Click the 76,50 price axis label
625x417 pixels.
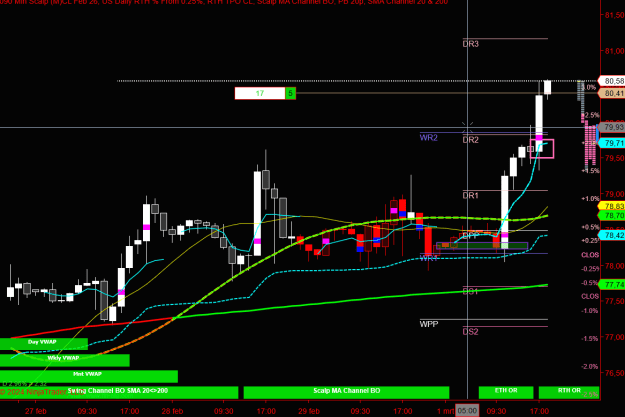coord(615,373)
